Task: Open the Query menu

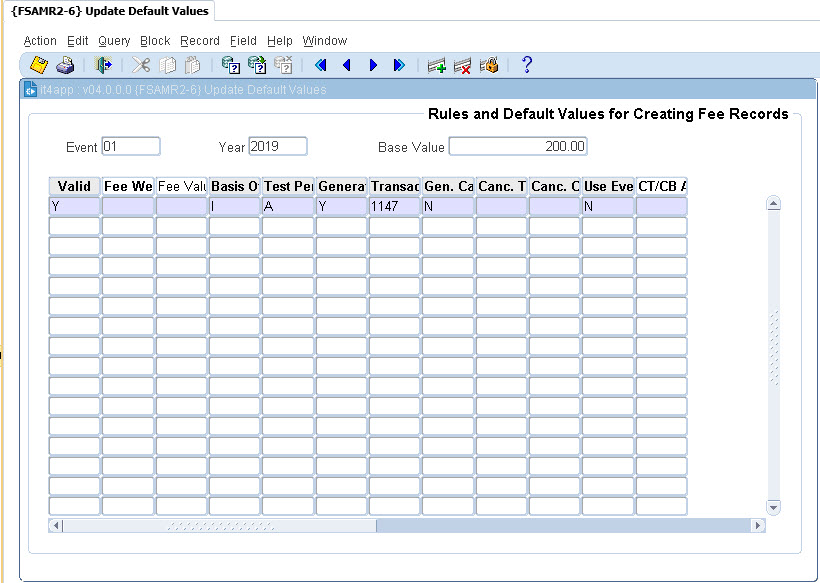Action: click(114, 41)
